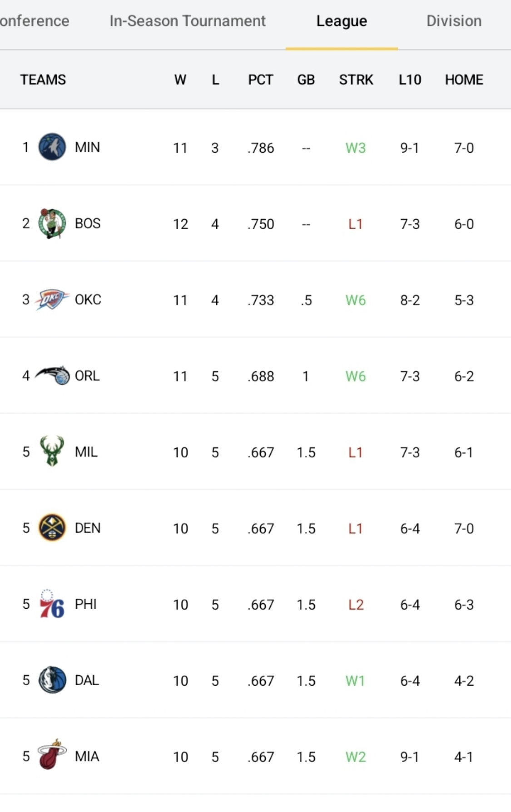The image size is (511, 812).
Task: Tap the Denver Nuggets logo
Action: click(x=52, y=528)
